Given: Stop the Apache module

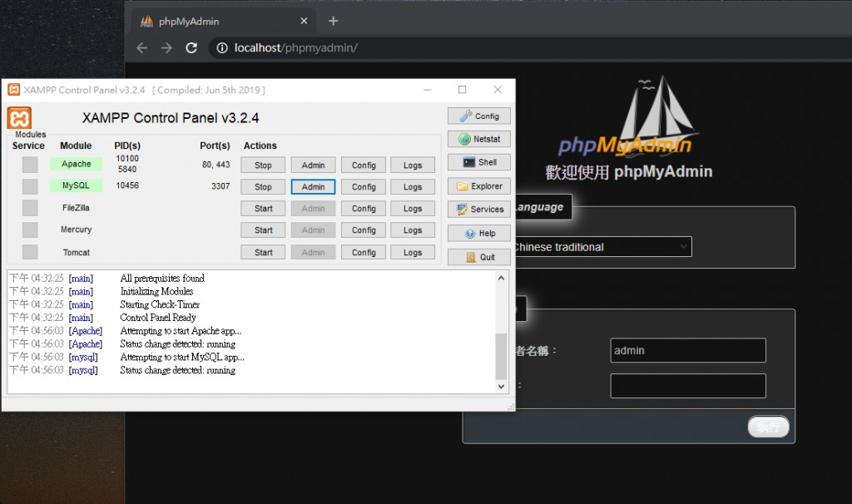Looking at the screenshot, I should coord(263,166).
